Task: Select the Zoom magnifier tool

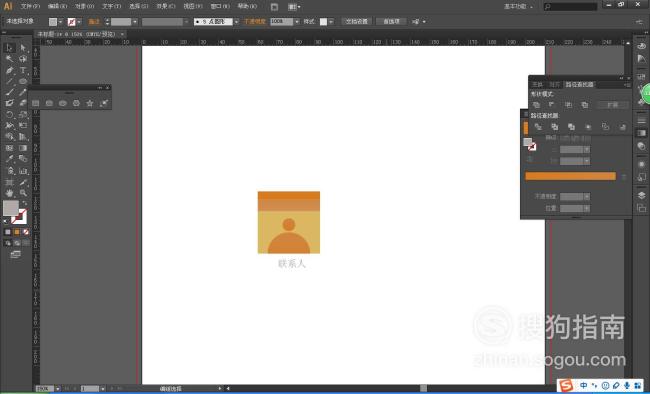Action: pos(23,193)
